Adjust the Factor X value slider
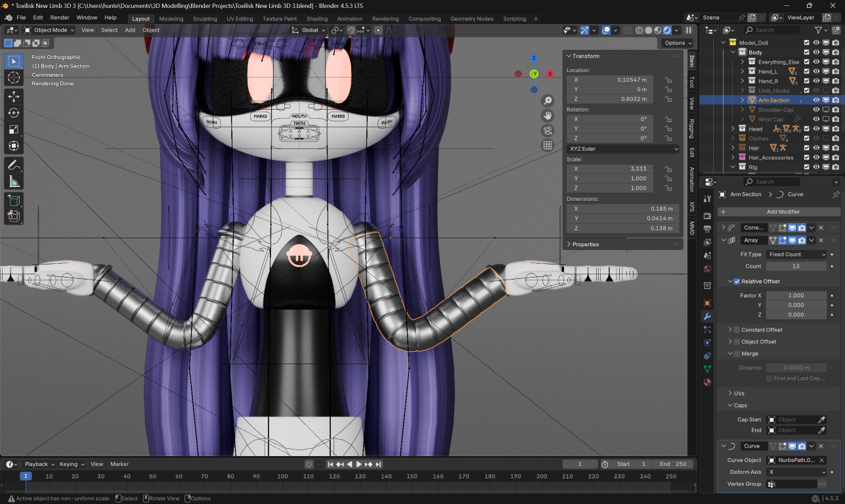Image resolution: width=845 pixels, height=504 pixels. pos(796,296)
